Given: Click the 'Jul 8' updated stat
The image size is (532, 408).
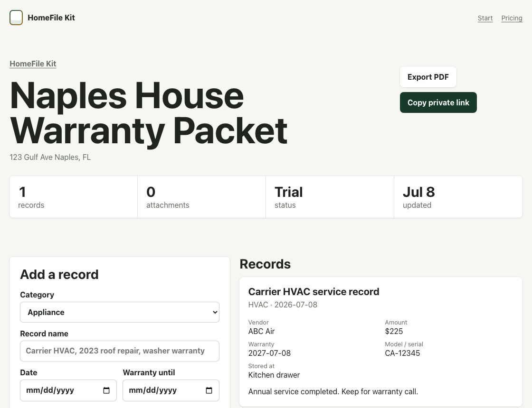Looking at the screenshot, I should (458, 197).
